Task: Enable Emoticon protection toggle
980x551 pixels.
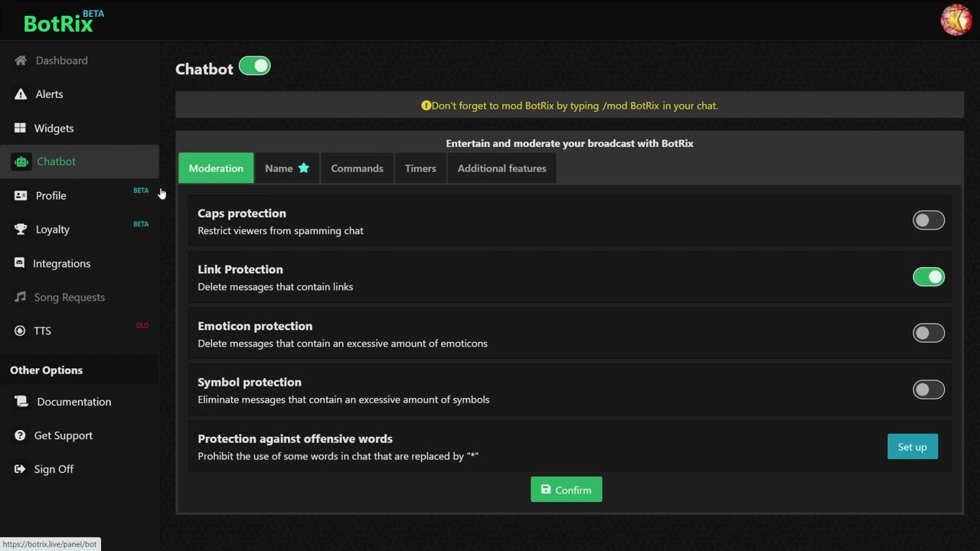Action: pos(929,333)
